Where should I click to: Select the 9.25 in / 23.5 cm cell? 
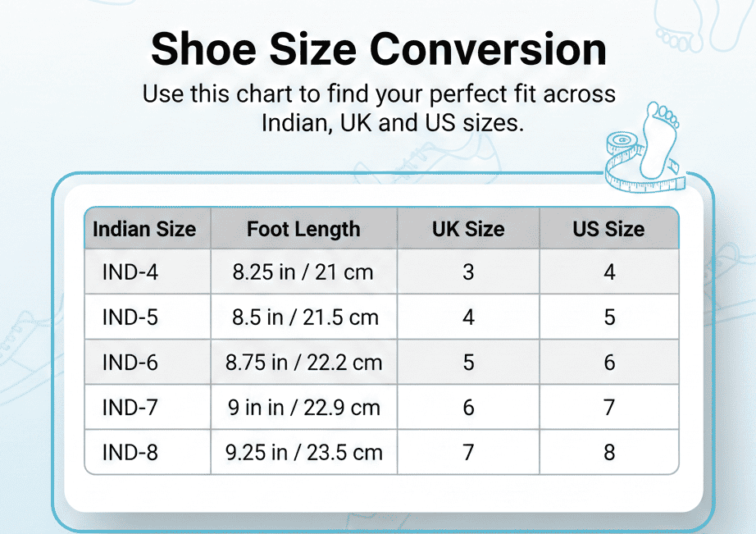304,452
